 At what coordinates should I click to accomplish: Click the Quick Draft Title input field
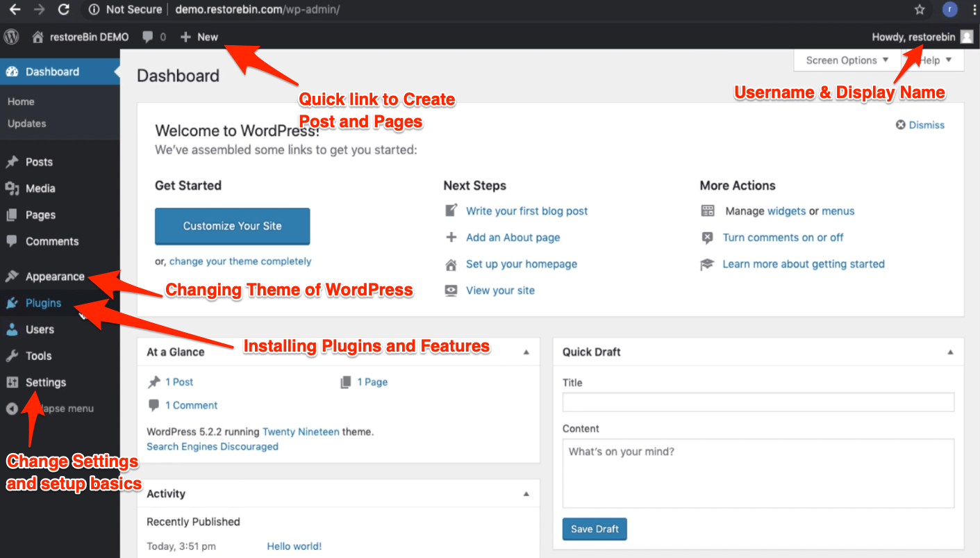(x=758, y=402)
